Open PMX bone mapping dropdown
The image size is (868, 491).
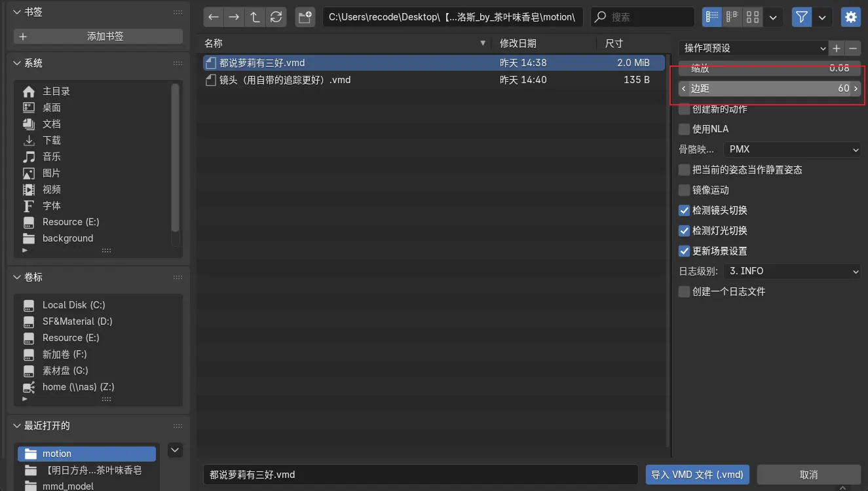(792, 149)
